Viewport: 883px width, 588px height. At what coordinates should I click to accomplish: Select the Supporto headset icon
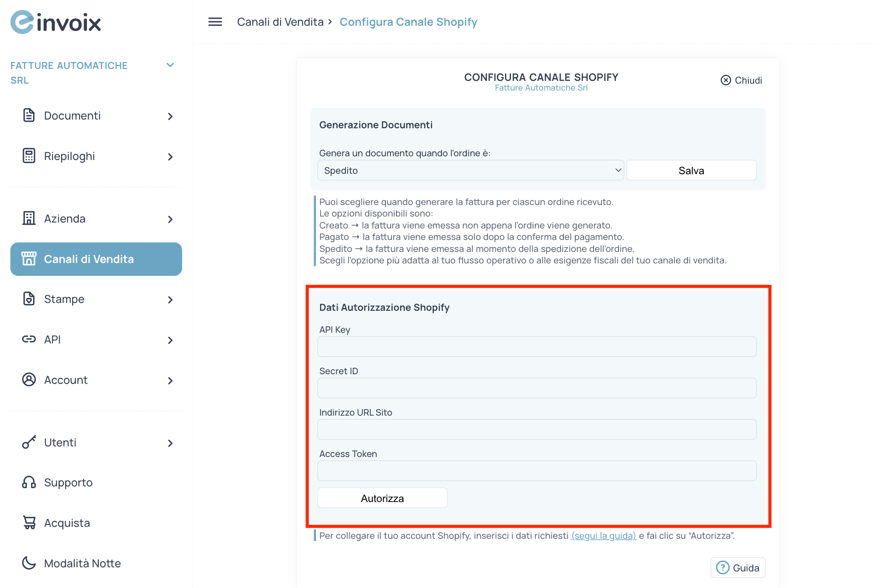pyautogui.click(x=29, y=482)
